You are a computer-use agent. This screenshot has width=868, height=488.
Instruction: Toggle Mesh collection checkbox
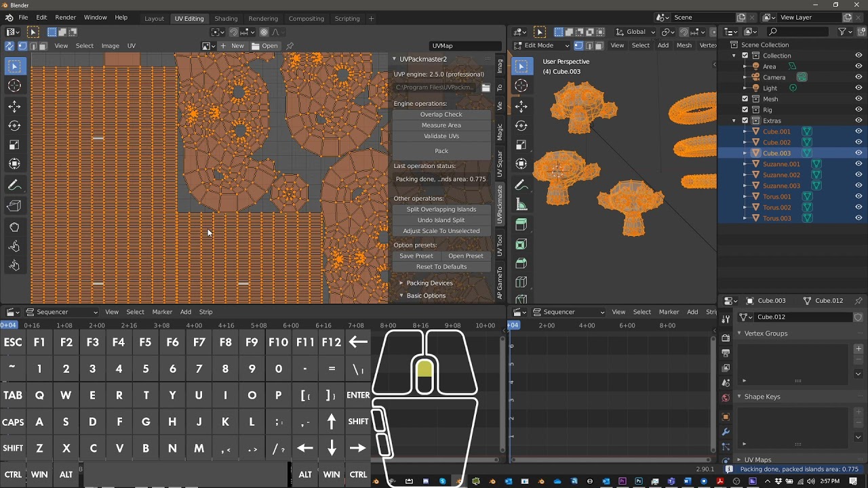tap(745, 99)
